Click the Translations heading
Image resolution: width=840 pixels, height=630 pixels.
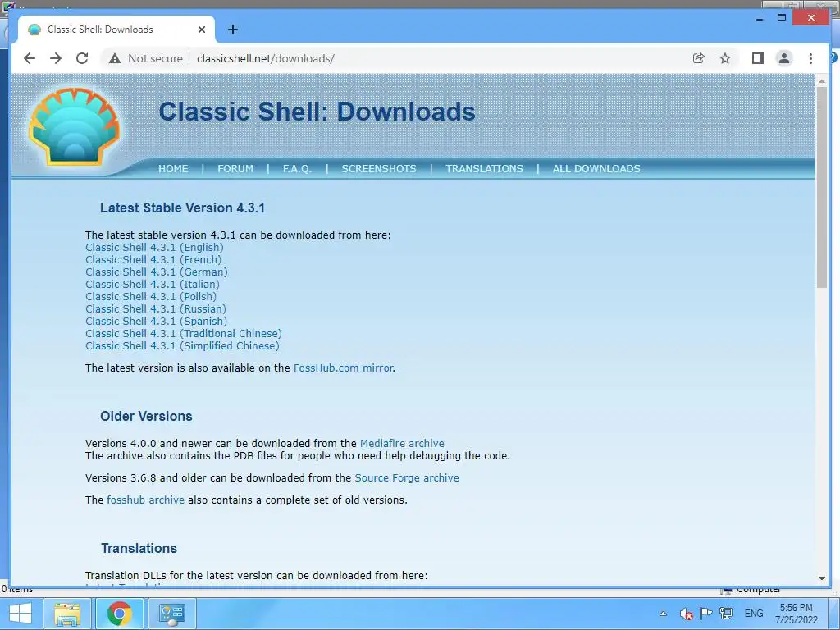139,549
